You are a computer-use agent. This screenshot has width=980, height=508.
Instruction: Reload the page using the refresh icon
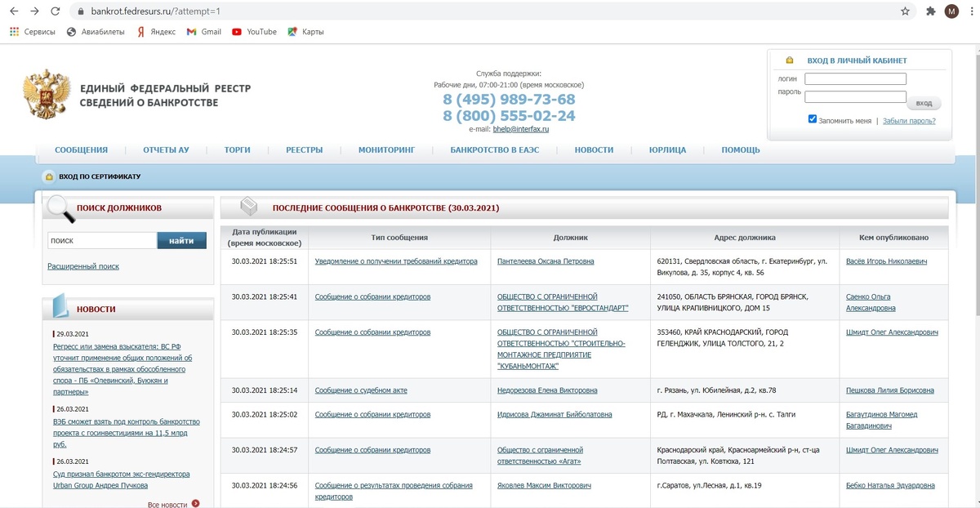[54, 11]
